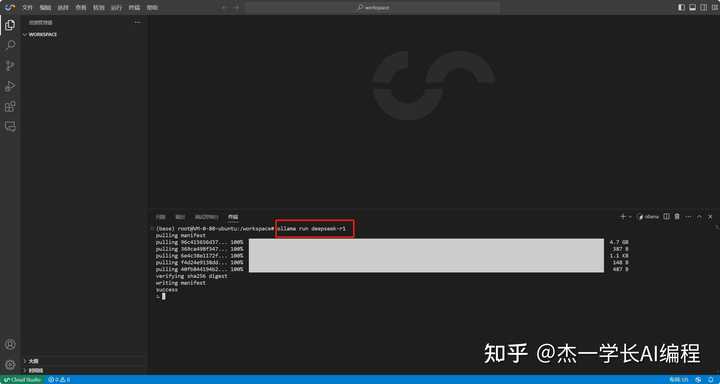Open the 转到 menu

99,8
